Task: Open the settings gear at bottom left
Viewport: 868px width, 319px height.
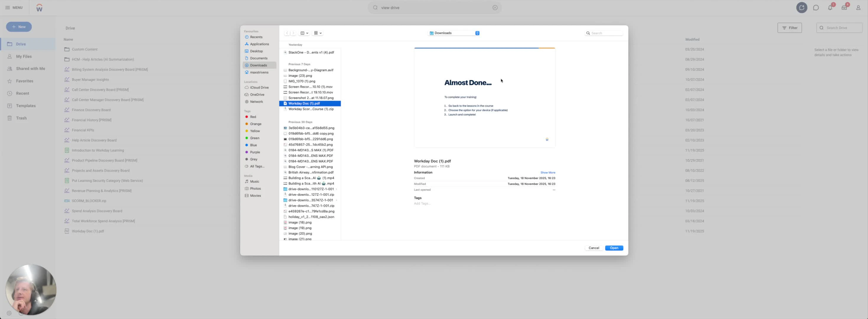Action: coord(9,313)
